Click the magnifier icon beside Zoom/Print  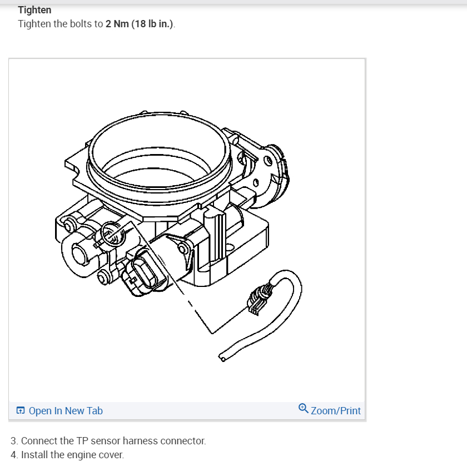[x=303, y=408]
